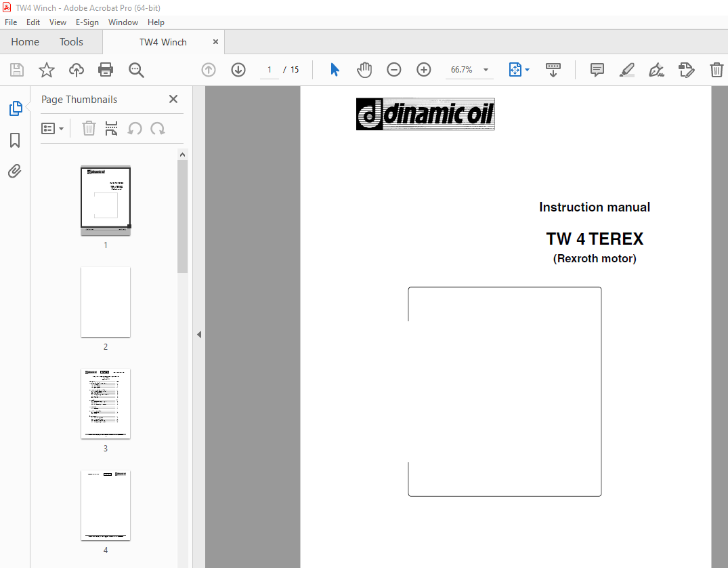The width and height of the screenshot is (728, 568).
Task: Click the dinamic oil logo
Action: 425,115
